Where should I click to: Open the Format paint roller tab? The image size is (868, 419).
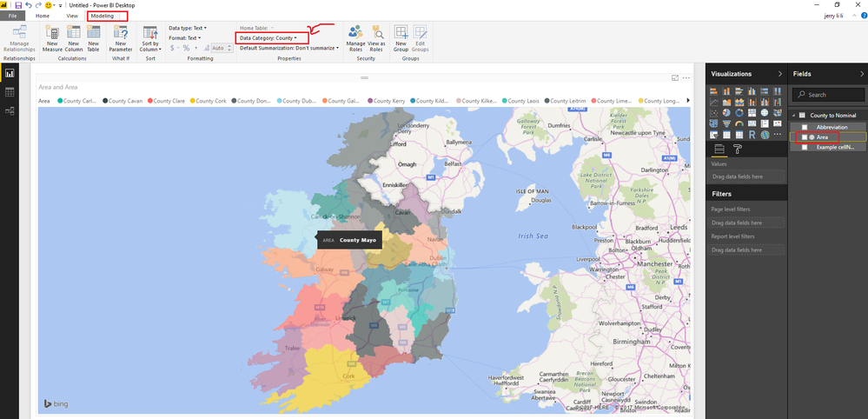pos(738,149)
